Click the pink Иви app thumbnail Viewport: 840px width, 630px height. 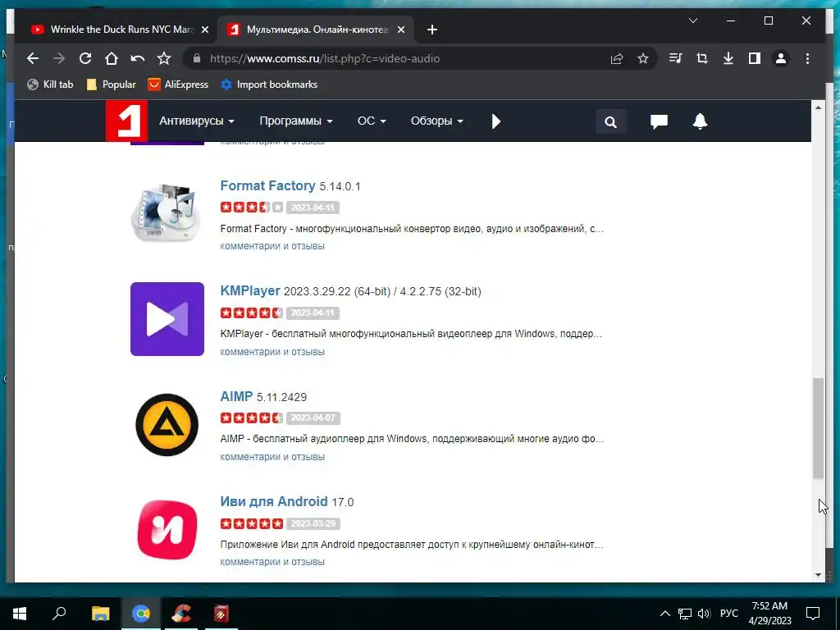(167, 529)
